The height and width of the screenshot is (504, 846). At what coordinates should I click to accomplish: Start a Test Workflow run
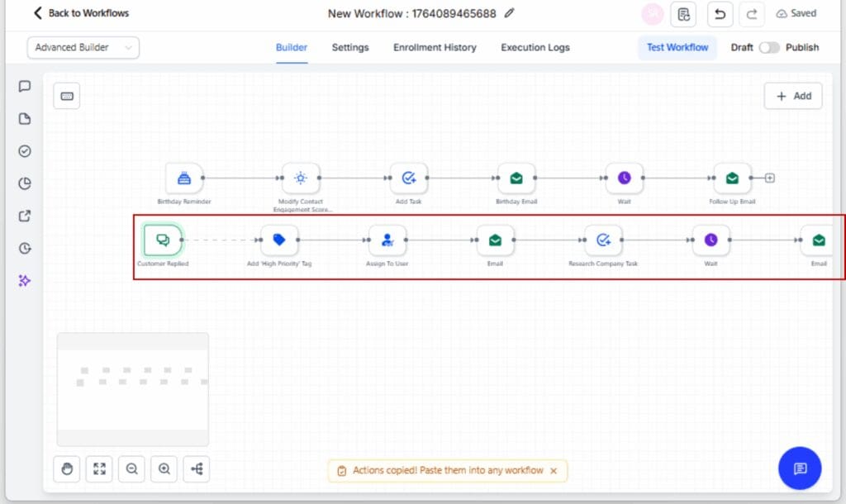pos(677,48)
